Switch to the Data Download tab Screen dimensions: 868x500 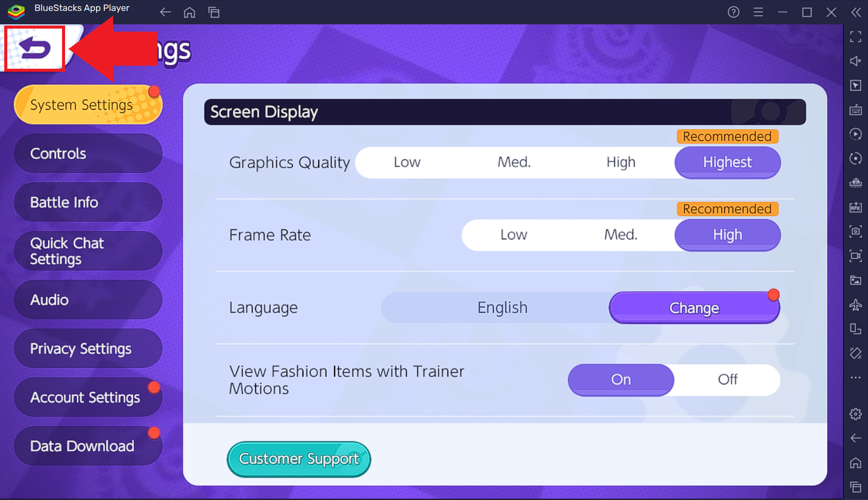pyautogui.click(x=88, y=446)
